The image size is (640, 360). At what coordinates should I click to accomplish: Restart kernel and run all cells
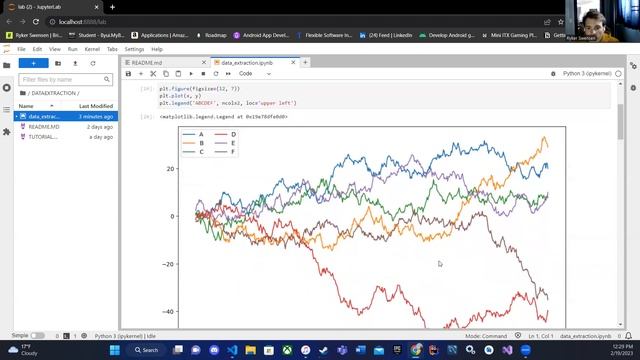(x=228, y=74)
